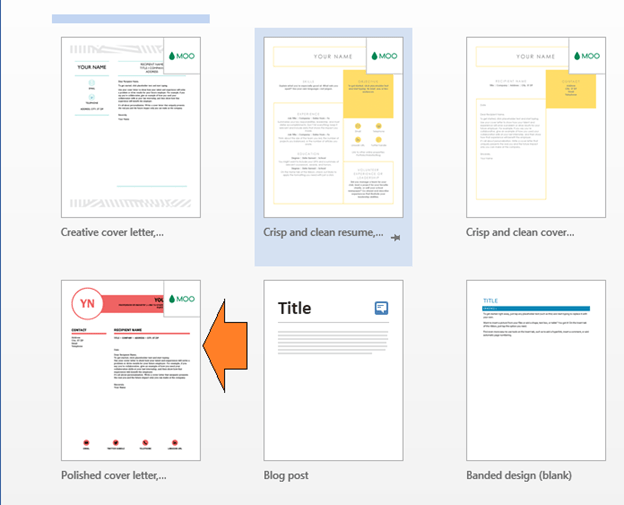Viewport: 624px width, 505px height.
Task: Click the "Crisp and clean resume" caption
Action: pos(322,232)
